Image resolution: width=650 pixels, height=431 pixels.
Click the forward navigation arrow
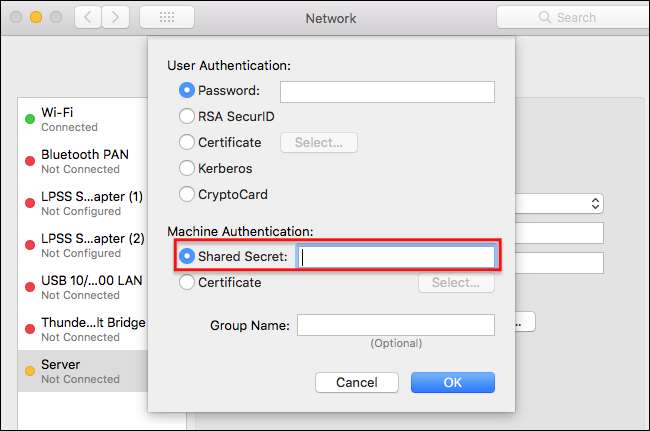pos(115,17)
